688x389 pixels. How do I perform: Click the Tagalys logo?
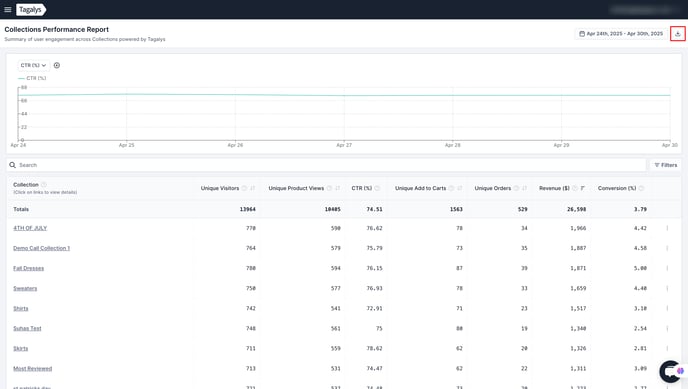pyautogui.click(x=31, y=9)
